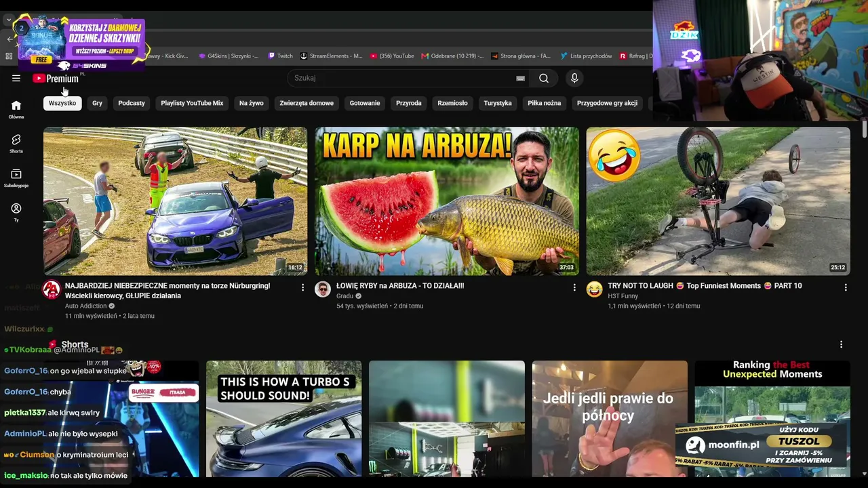This screenshot has height=488, width=868.
Task: Select the Playlisty YouTube Mix chip
Action: (x=192, y=103)
